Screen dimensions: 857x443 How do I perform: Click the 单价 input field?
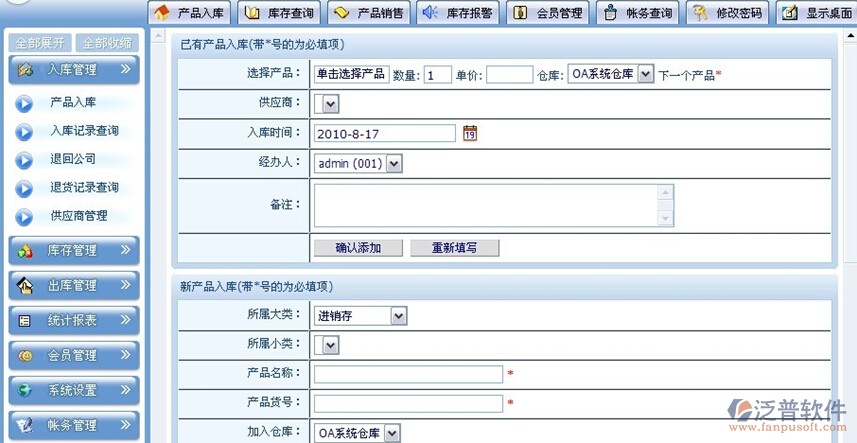click(x=509, y=75)
